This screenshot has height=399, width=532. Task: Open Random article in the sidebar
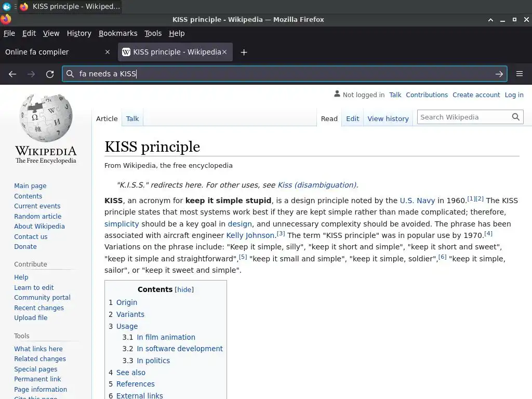[x=37, y=217]
